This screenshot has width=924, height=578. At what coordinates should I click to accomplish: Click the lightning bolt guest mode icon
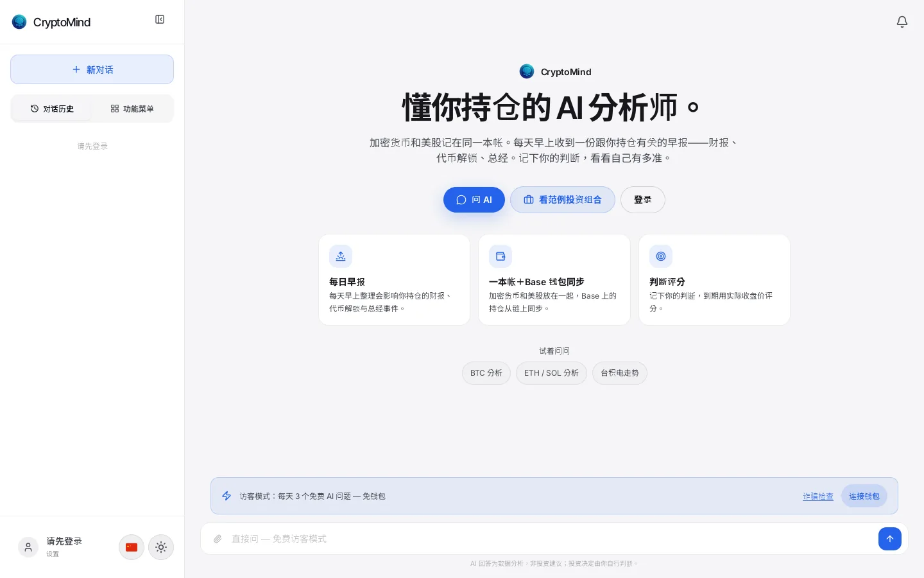[227, 496]
